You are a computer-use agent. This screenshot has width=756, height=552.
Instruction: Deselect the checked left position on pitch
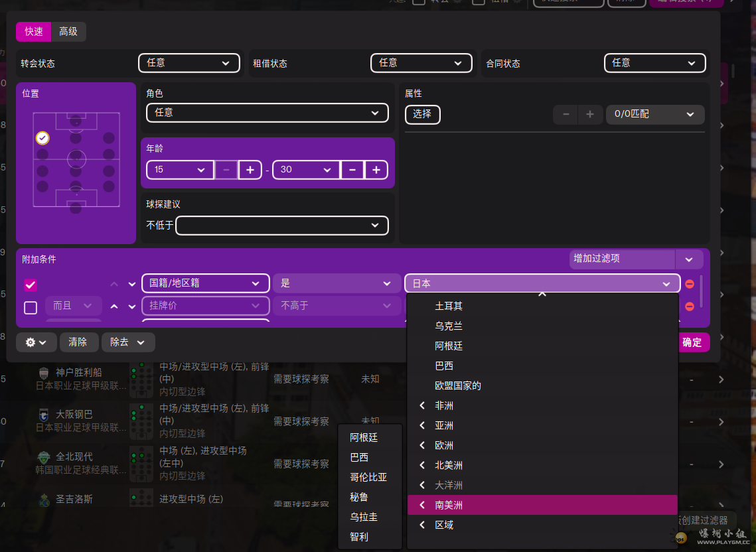coord(42,138)
